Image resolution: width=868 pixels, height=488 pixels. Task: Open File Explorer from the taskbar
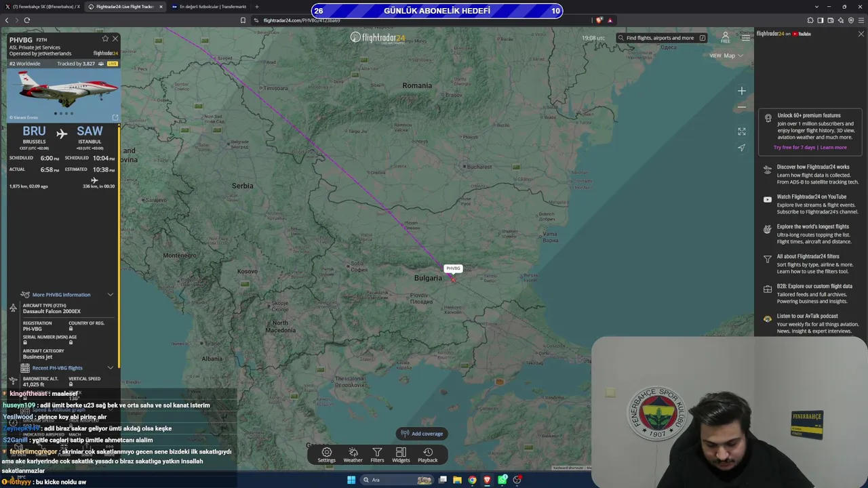[x=457, y=480]
